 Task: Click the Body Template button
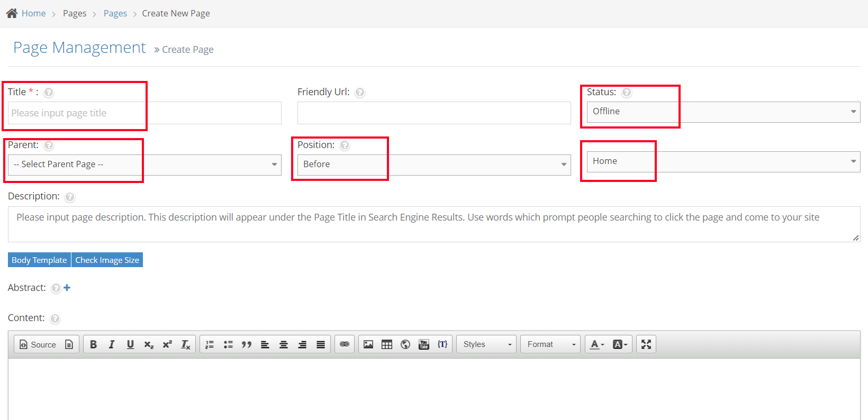[x=39, y=260]
